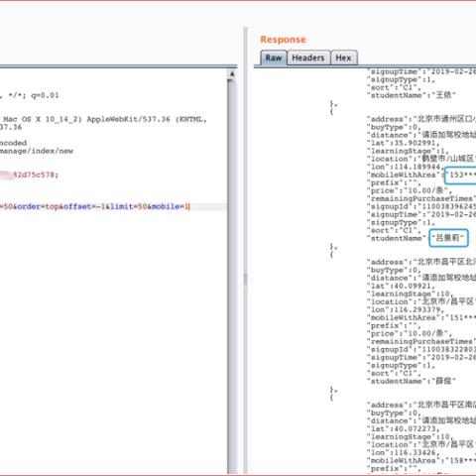476x476 pixels.
Task: Select the Hex response tab
Action: coord(343,58)
